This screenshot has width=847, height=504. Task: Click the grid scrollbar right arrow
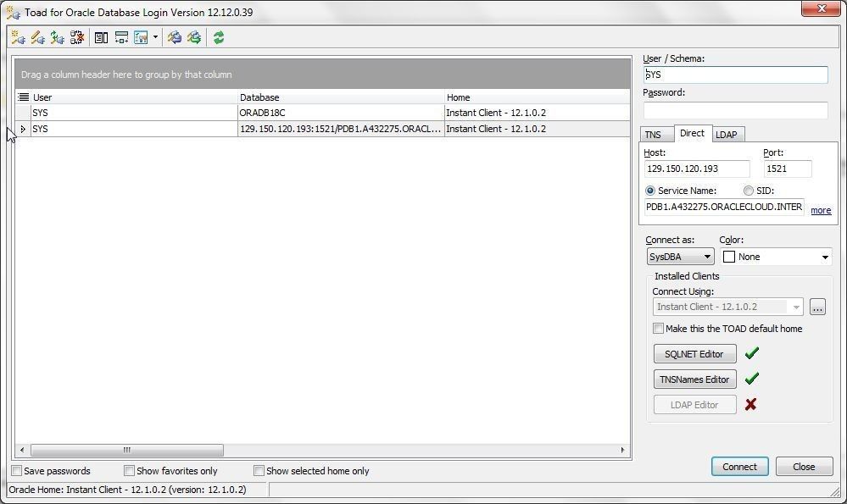pyautogui.click(x=622, y=450)
